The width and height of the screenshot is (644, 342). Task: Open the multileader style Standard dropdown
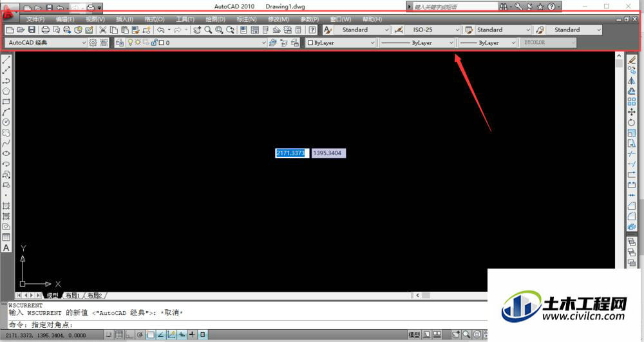click(599, 30)
